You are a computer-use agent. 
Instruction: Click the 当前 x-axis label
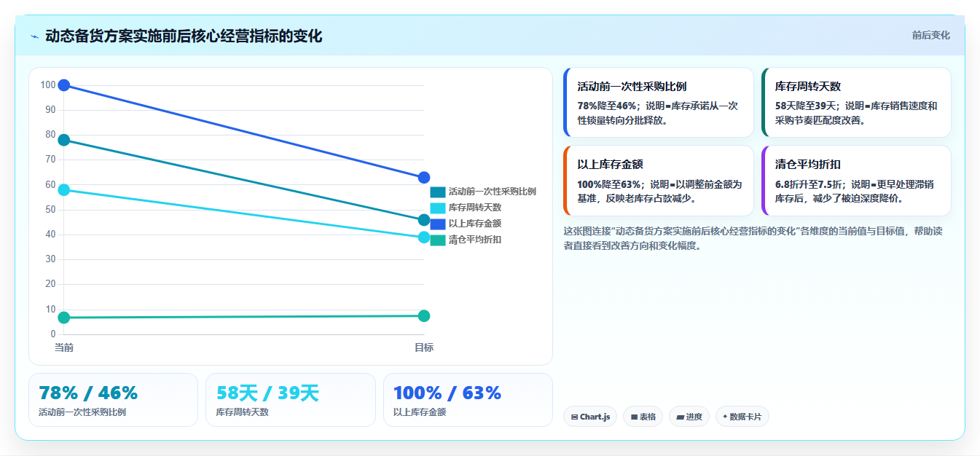(x=64, y=347)
